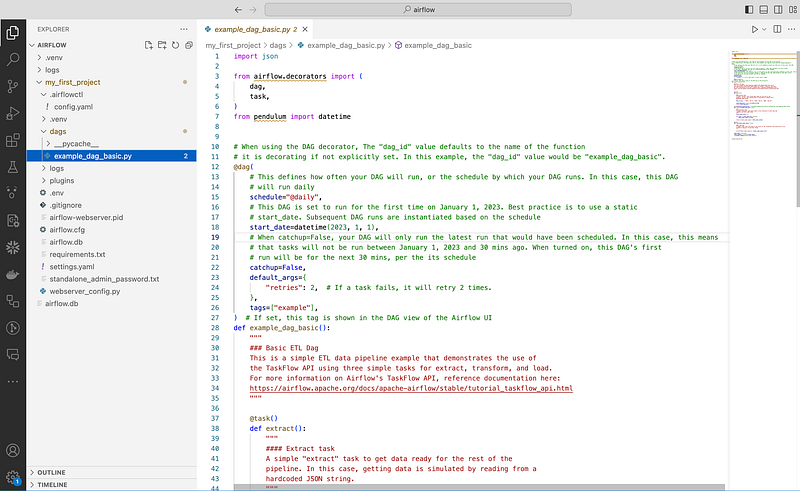The height and width of the screenshot is (491, 800).
Task: Open the Chat icon in activity bar
Action: 13,354
